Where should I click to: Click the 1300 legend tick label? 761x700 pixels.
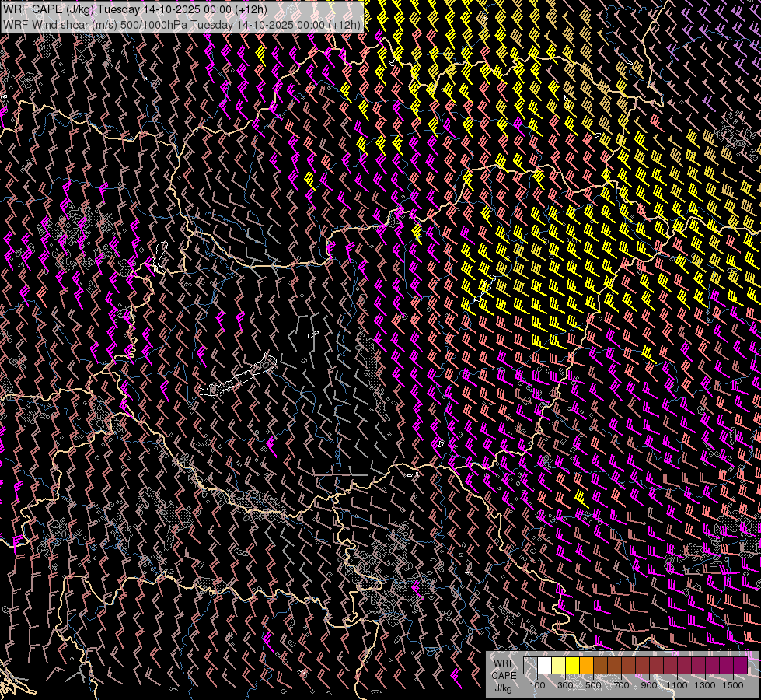(x=705, y=685)
